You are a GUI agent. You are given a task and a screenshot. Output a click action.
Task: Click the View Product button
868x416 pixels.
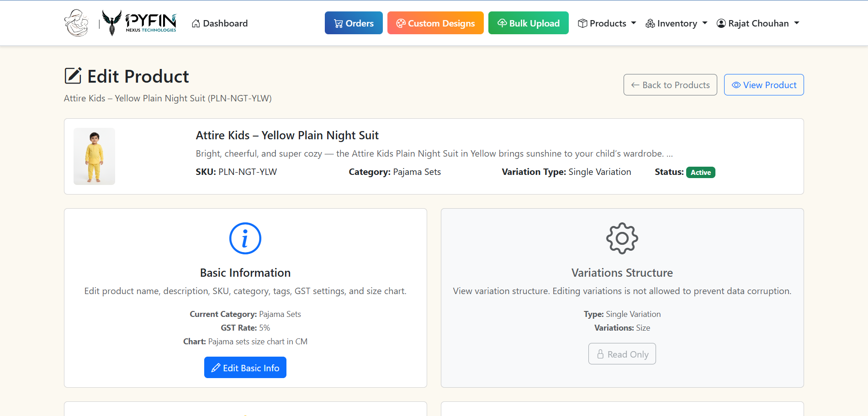[764, 85]
